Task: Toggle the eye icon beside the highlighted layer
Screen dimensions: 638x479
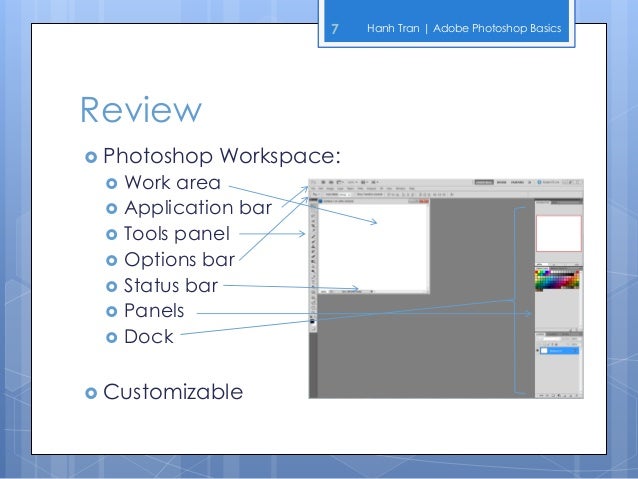Action: [x=537, y=350]
